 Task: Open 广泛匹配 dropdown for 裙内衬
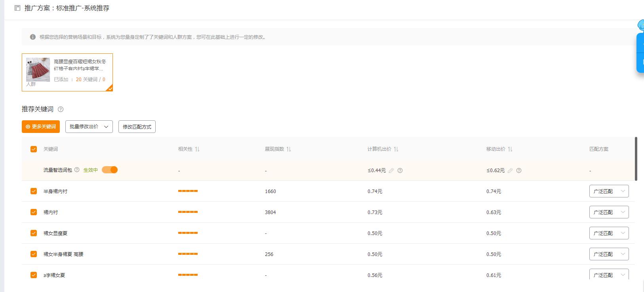point(609,212)
